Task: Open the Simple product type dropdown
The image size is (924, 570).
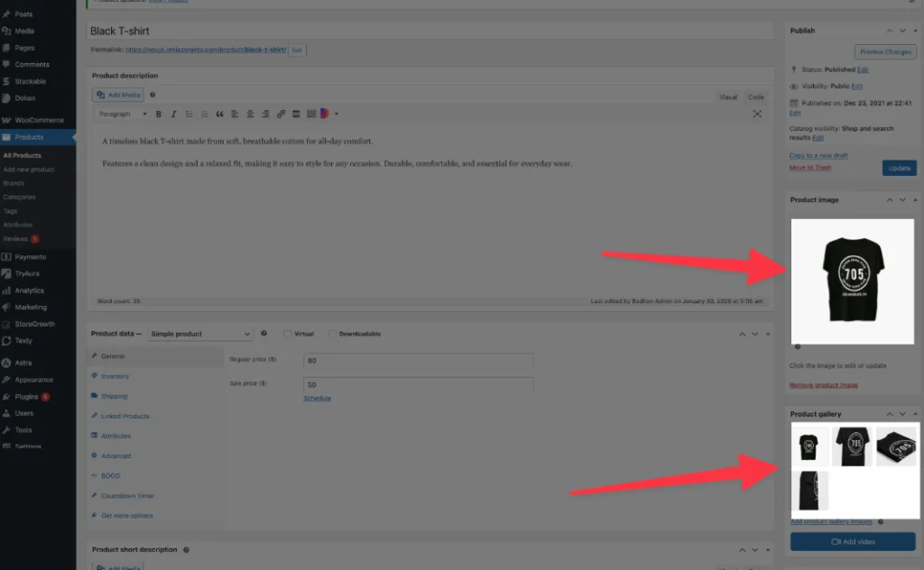Action: (x=199, y=334)
